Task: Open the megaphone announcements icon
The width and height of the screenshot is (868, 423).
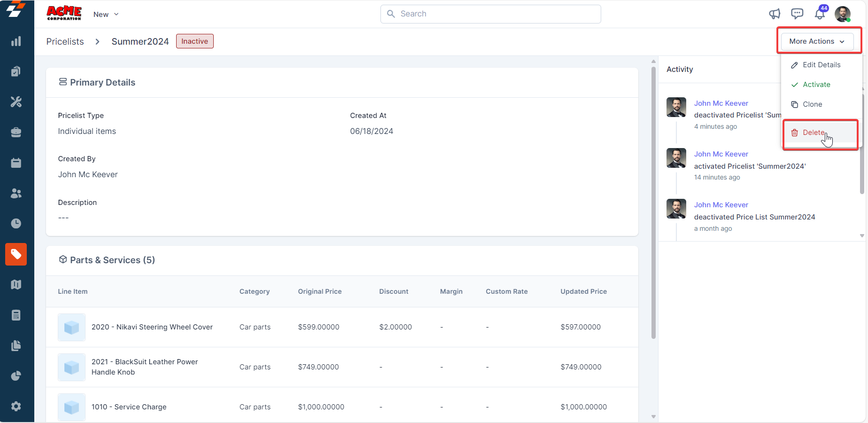Action: pyautogui.click(x=775, y=14)
